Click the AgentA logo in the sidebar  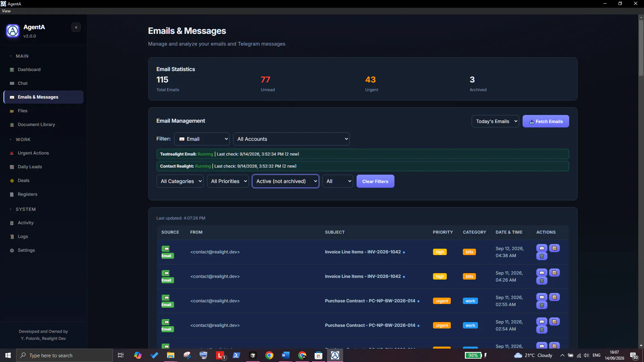coord(13,31)
